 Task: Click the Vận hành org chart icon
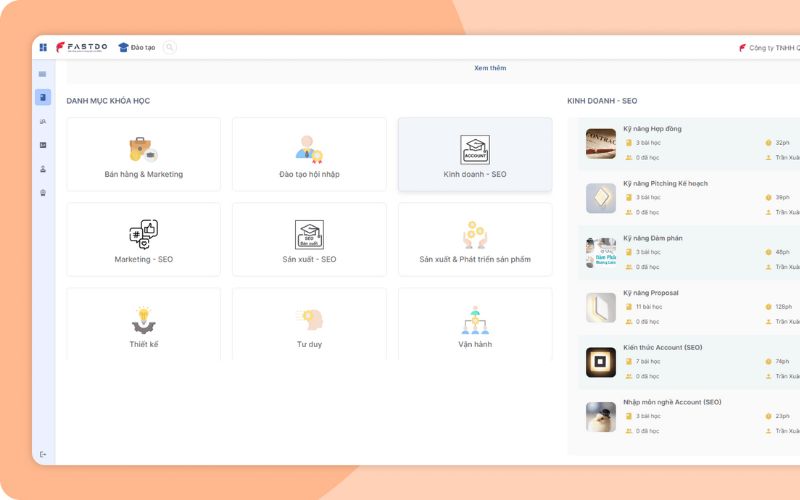(x=475, y=320)
